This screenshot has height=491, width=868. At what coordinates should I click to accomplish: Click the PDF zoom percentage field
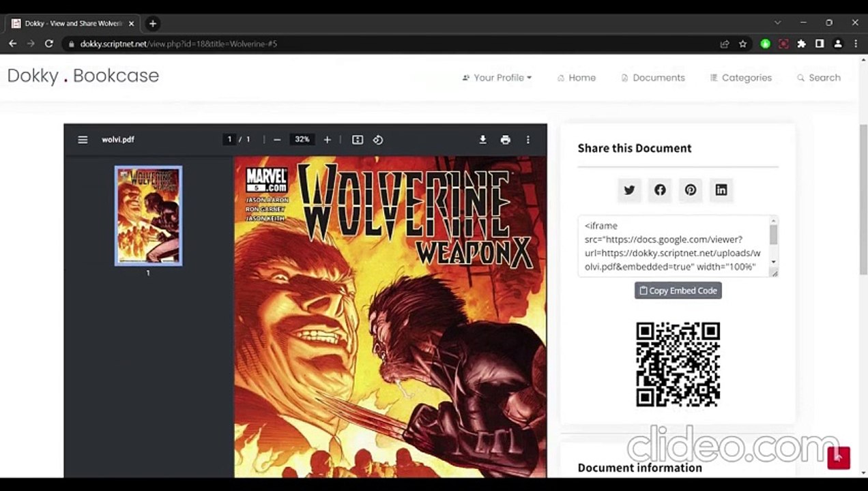click(x=302, y=140)
